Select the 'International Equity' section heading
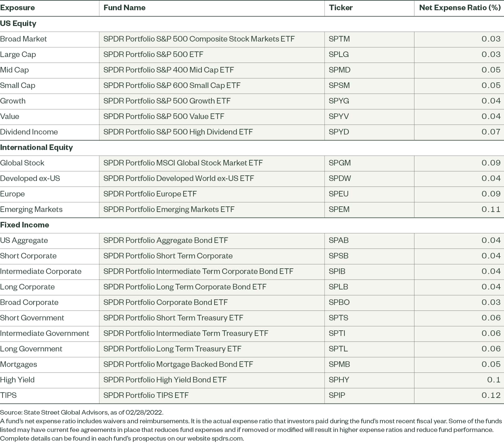This screenshot has width=504, height=445. [36, 148]
